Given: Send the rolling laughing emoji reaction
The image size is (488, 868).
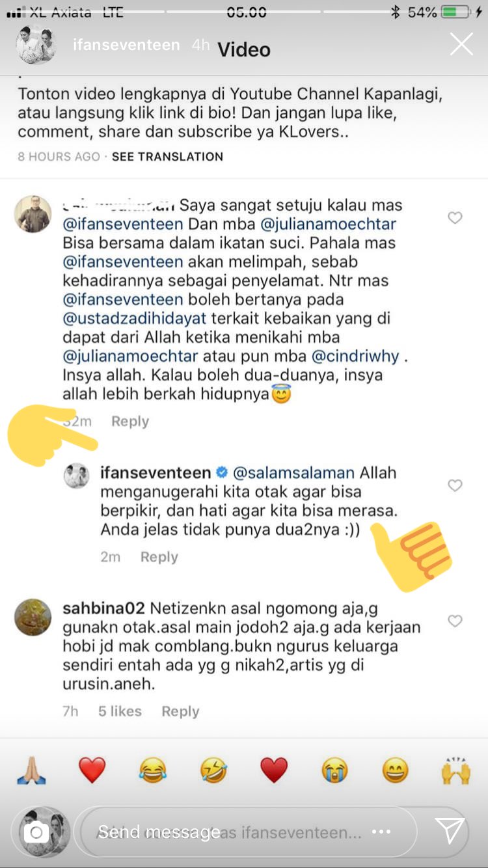Looking at the screenshot, I should click(x=213, y=771).
